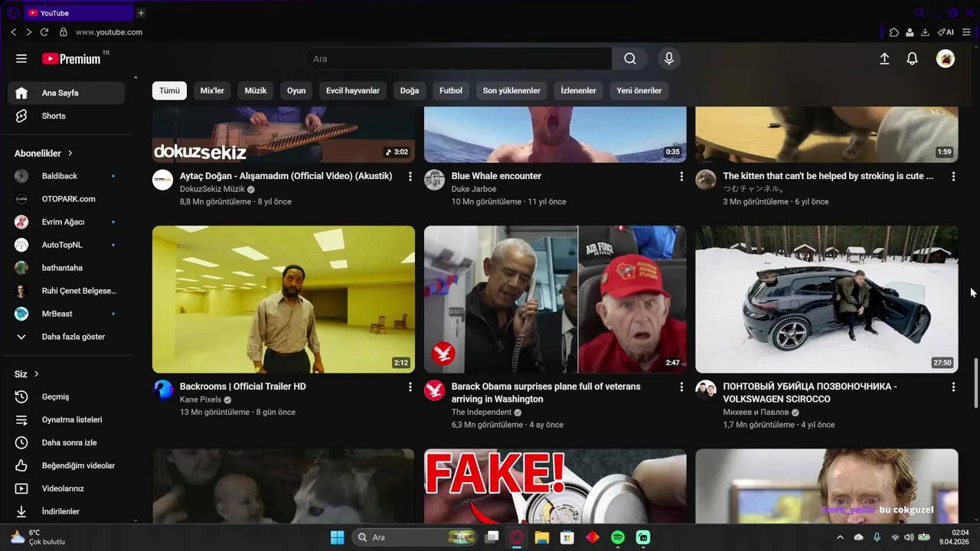Click the Kane Pixels channel avatar
The image size is (980, 551).
click(x=162, y=390)
